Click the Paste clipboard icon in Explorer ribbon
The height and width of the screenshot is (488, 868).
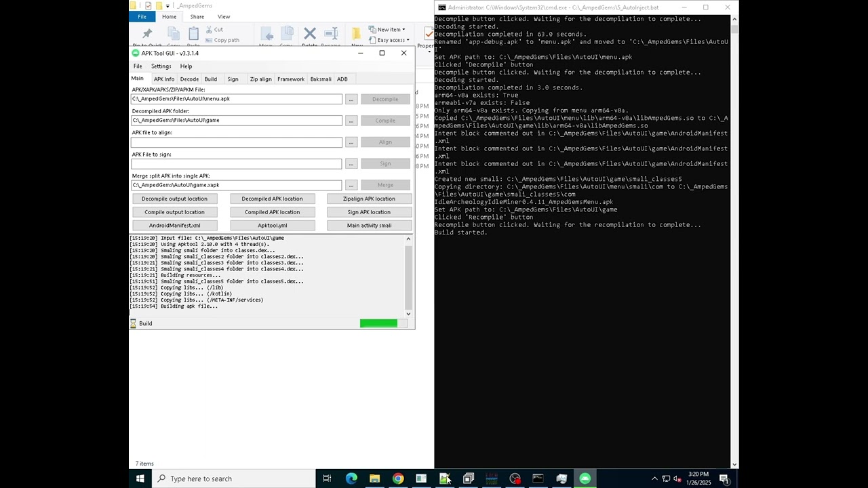pyautogui.click(x=194, y=33)
